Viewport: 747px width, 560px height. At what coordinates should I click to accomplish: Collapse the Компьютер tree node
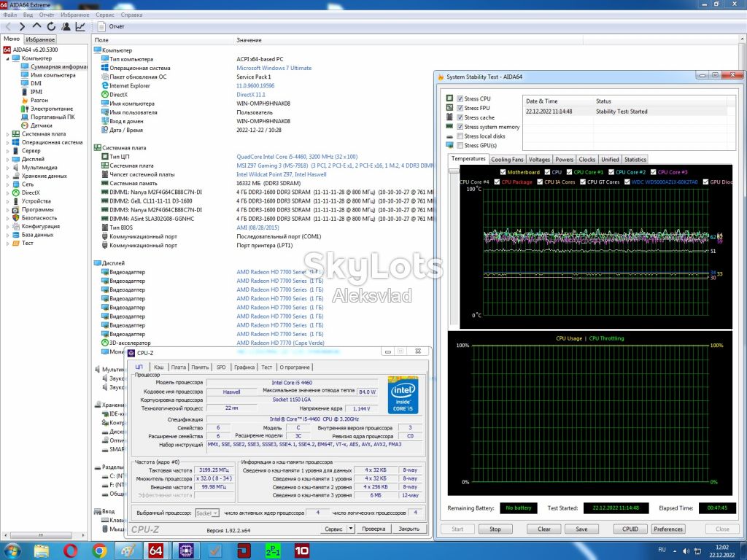7,58
